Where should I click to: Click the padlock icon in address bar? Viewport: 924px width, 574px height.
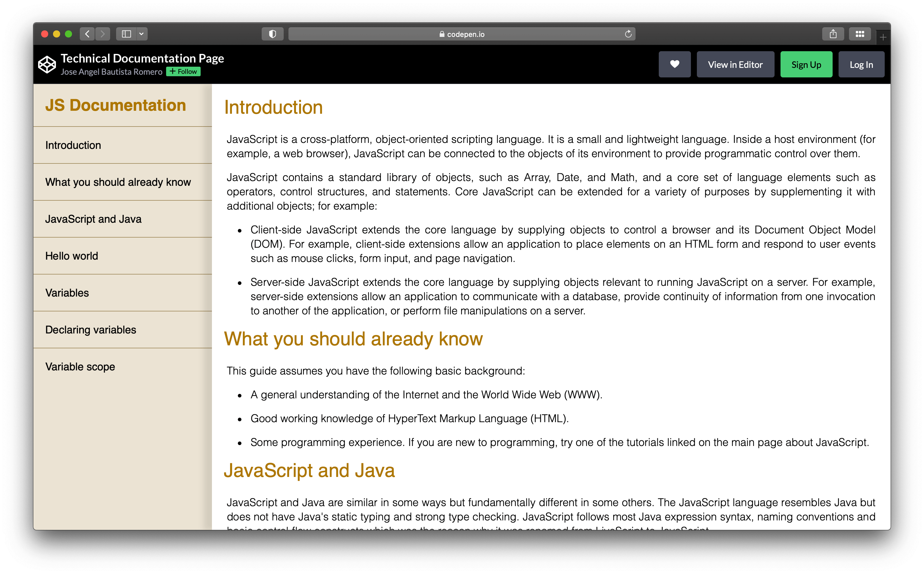(442, 34)
